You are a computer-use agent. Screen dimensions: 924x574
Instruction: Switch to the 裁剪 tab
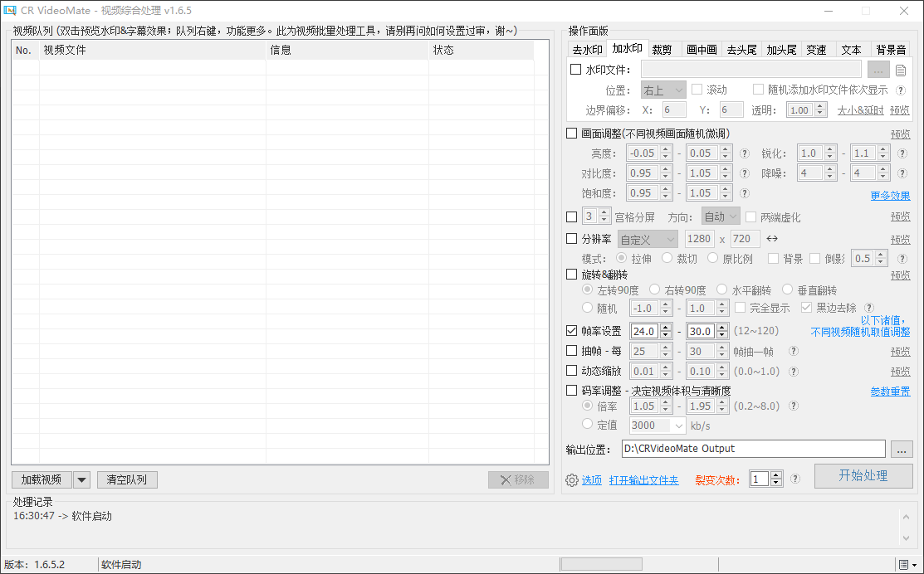(662, 50)
